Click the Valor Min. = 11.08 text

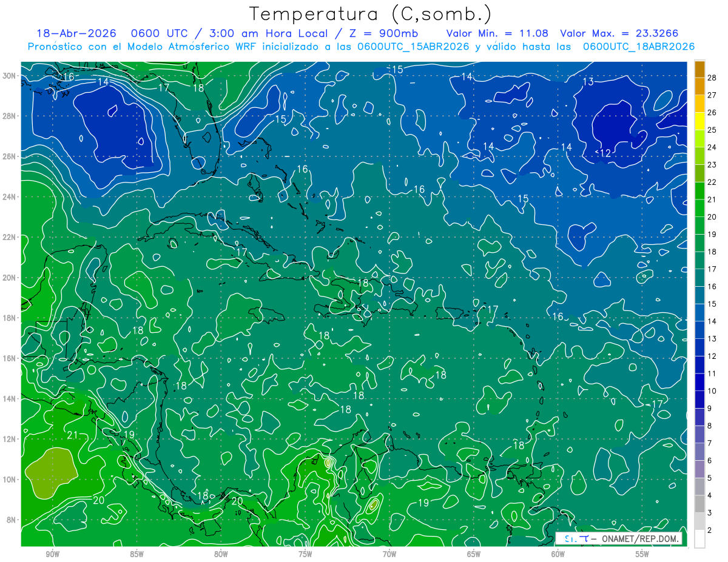click(497, 33)
